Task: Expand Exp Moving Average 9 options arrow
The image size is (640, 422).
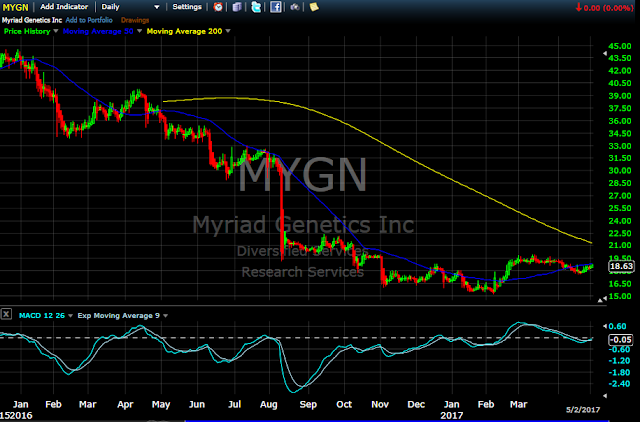Action: click(165, 315)
